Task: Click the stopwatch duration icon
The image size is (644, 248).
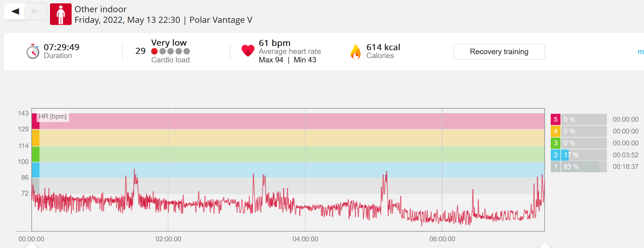Action: [x=33, y=51]
